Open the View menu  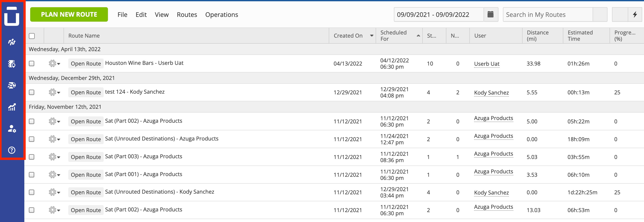(162, 15)
